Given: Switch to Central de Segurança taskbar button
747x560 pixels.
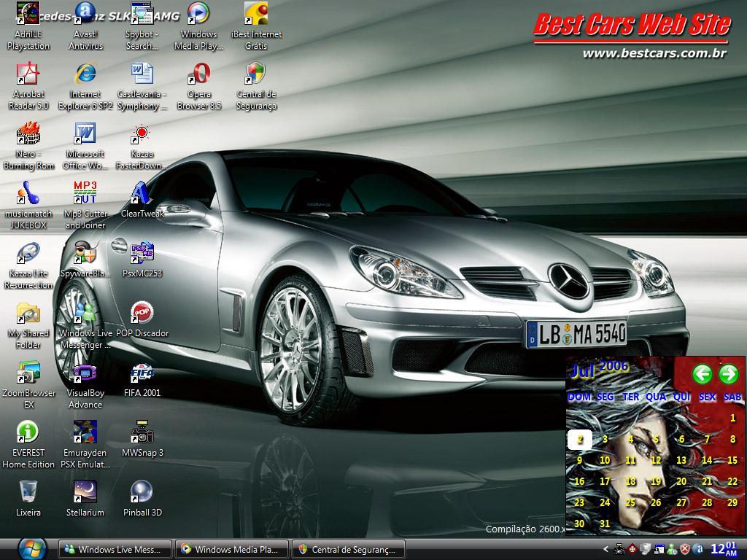Looking at the screenshot, I should pyautogui.click(x=349, y=550).
